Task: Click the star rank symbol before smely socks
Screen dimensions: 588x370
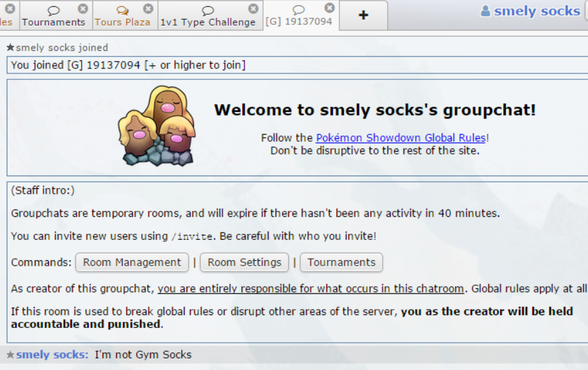Action: (10, 354)
